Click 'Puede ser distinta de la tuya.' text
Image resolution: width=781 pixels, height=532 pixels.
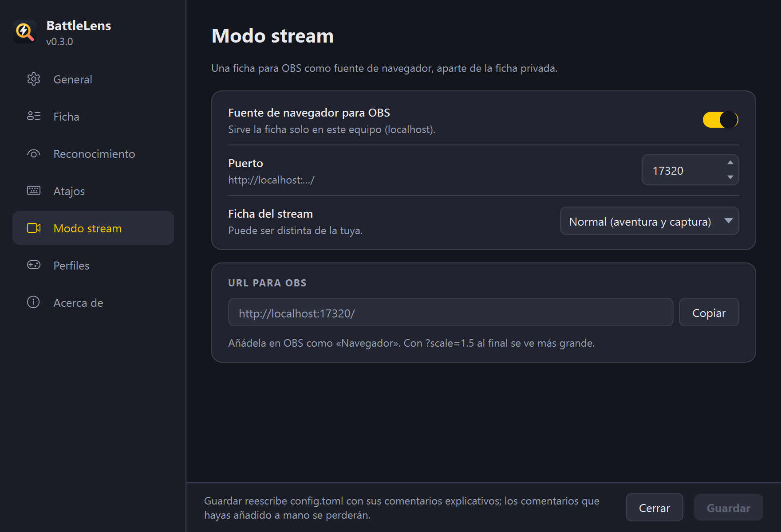pos(295,231)
